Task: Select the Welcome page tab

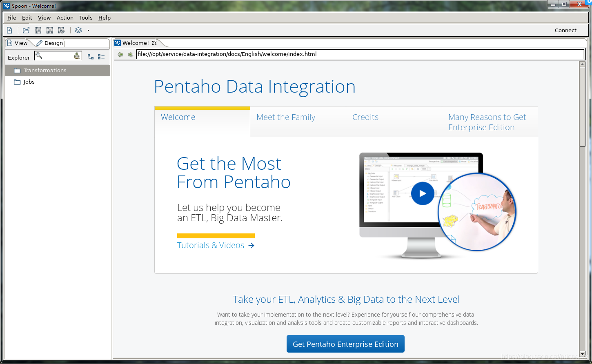Action: [202, 121]
